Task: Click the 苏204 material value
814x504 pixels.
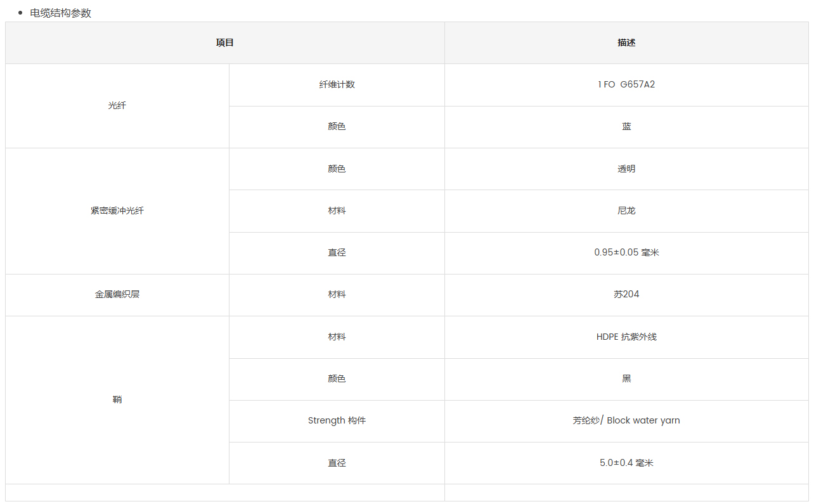Action: pos(626,295)
